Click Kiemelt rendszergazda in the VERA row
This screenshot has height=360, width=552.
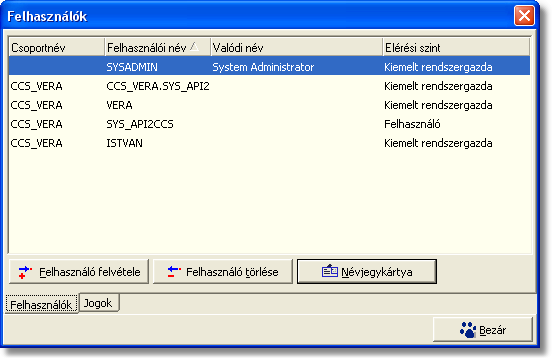[x=438, y=105]
